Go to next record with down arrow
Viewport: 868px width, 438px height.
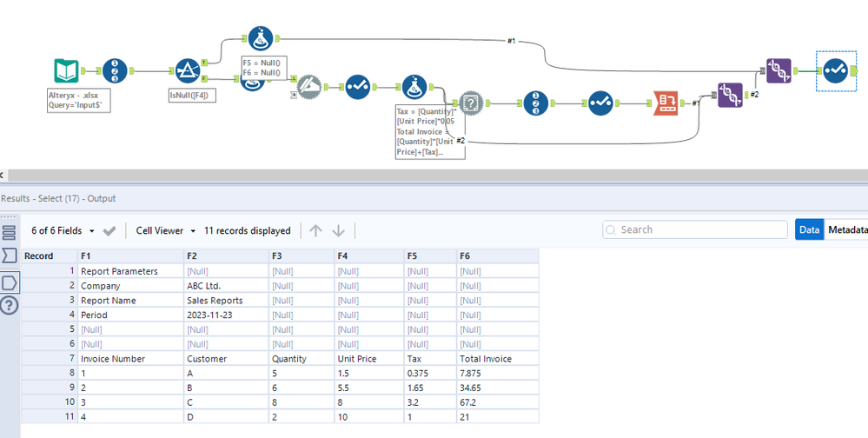tap(338, 231)
